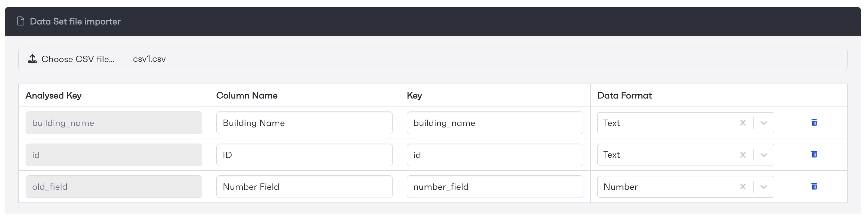Delete the building_name row with trash icon
The image size is (868, 218).
[814, 122]
